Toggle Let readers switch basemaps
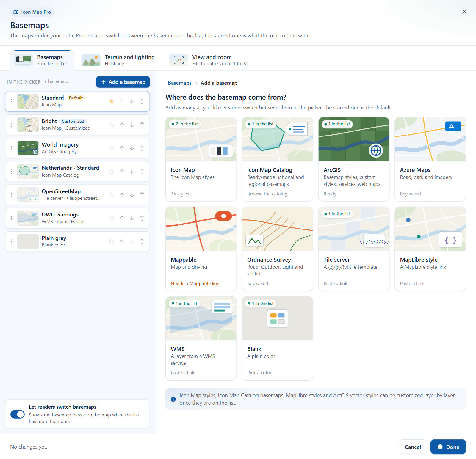Screen dimensions: 476x459 point(18,414)
